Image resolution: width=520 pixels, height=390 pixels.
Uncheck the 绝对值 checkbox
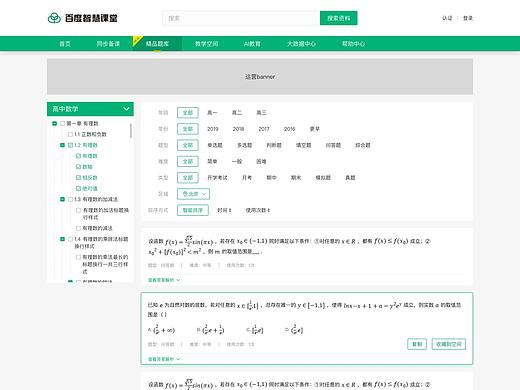point(78,188)
